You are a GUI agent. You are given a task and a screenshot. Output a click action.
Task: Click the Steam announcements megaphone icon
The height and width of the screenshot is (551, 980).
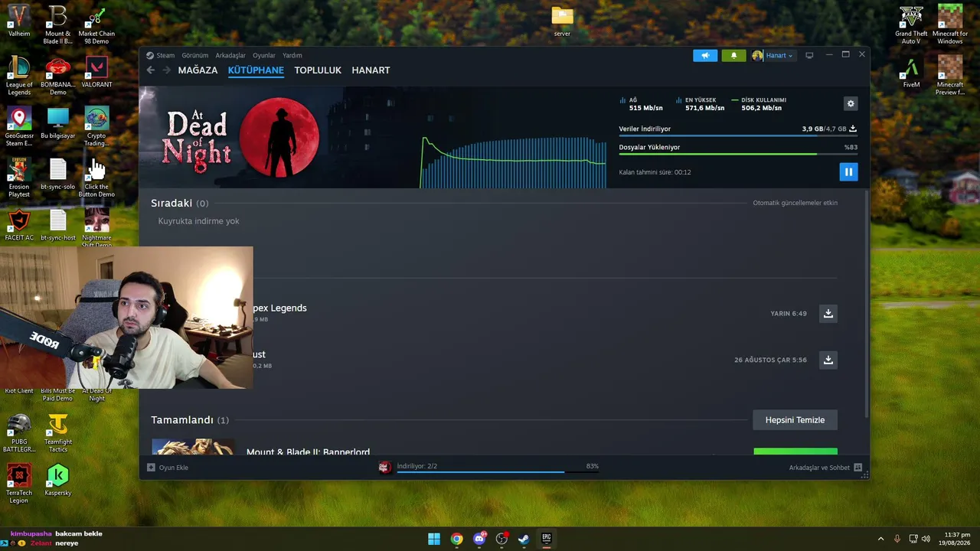(x=705, y=55)
